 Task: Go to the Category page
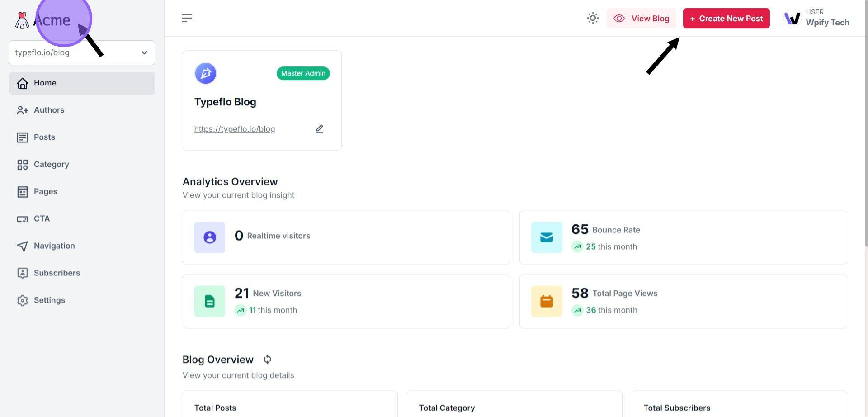[x=51, y=165]
